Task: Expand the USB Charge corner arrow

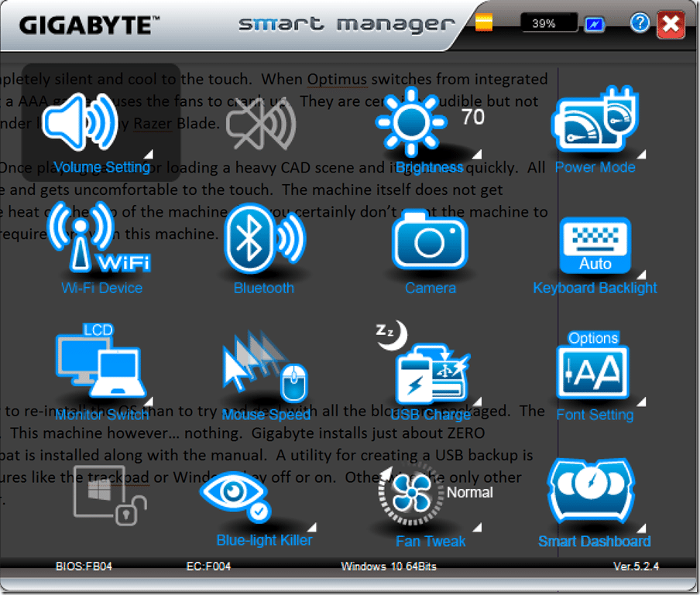Action: pyautogui.click(x=477, y=401)
